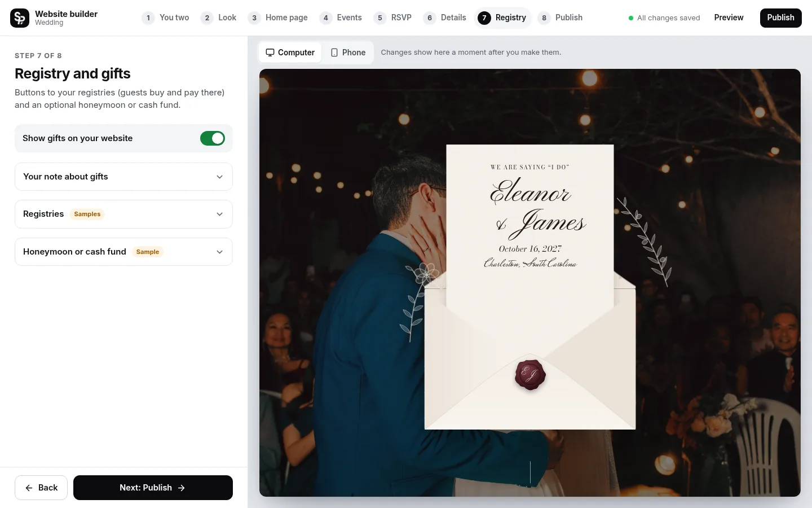The width and height of the screenshot is (812, 508).
Task: Expand the Registries section chevron
Action: click(219, 214)
